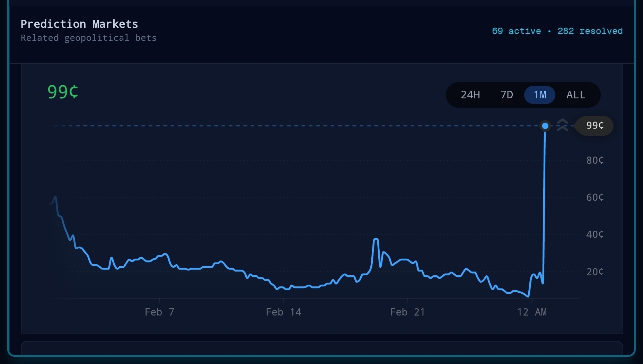Click the Feb 21 axis label
Image resolution: width=643 pixels, height=364 pixels.
[x=407, y=312]
